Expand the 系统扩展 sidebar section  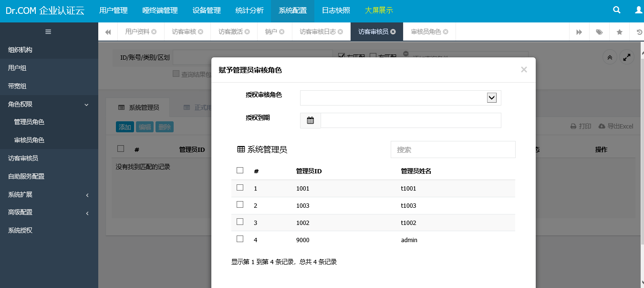coord(49,194)
